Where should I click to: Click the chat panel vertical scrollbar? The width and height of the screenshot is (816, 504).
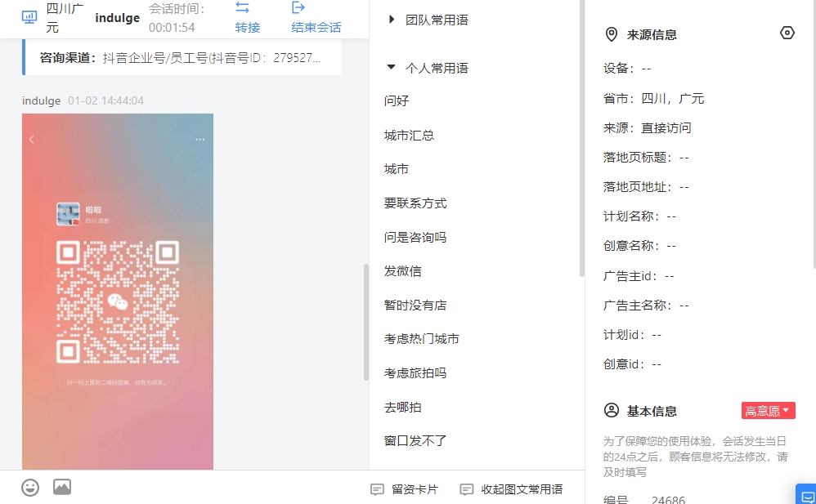coord(365,323)
